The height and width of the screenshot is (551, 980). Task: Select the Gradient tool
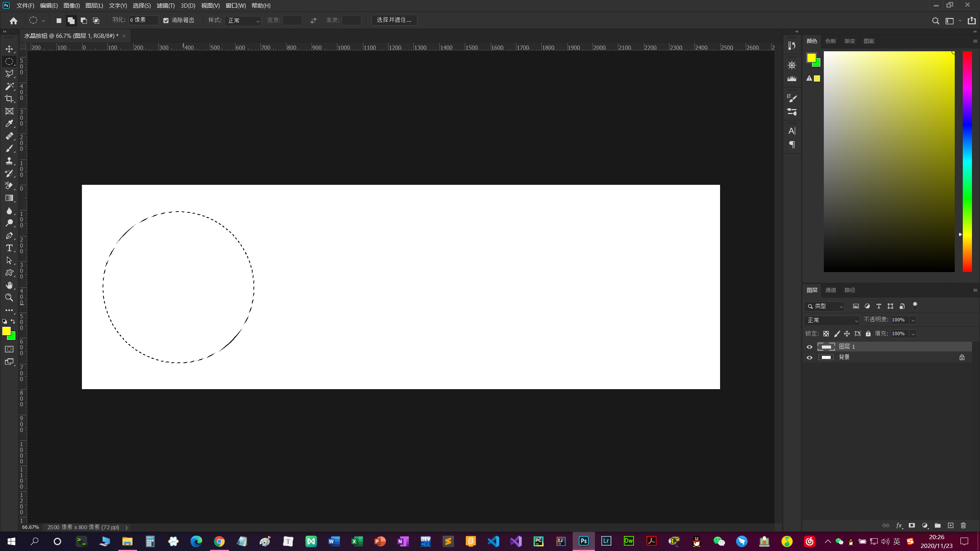pos(9,198)
